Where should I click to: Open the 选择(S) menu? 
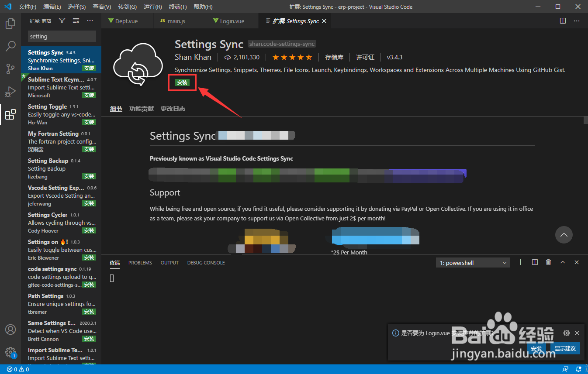(x=77, y=7)
